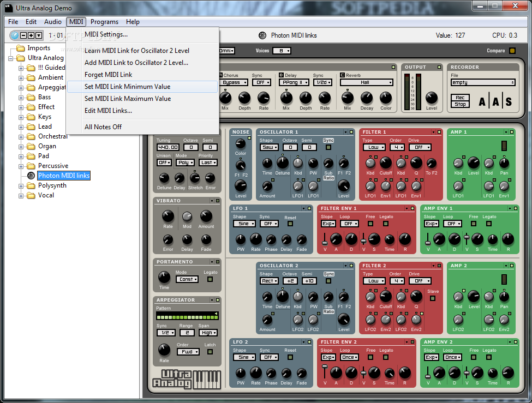Image resolution: width=532 pixels, height=403 pixels.
Task: Click the Unison Stretch knob
Action: (x=195, y=178)
